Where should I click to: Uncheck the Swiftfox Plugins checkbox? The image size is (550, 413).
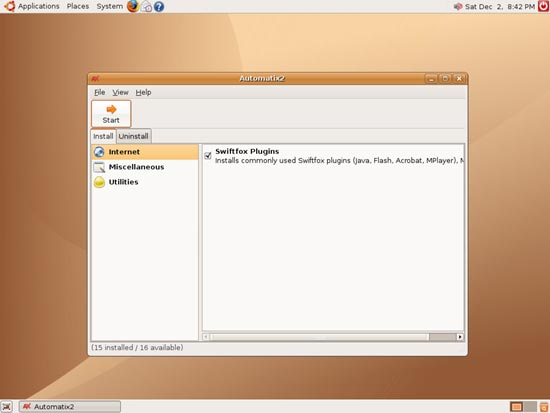(x=208, y=155)
